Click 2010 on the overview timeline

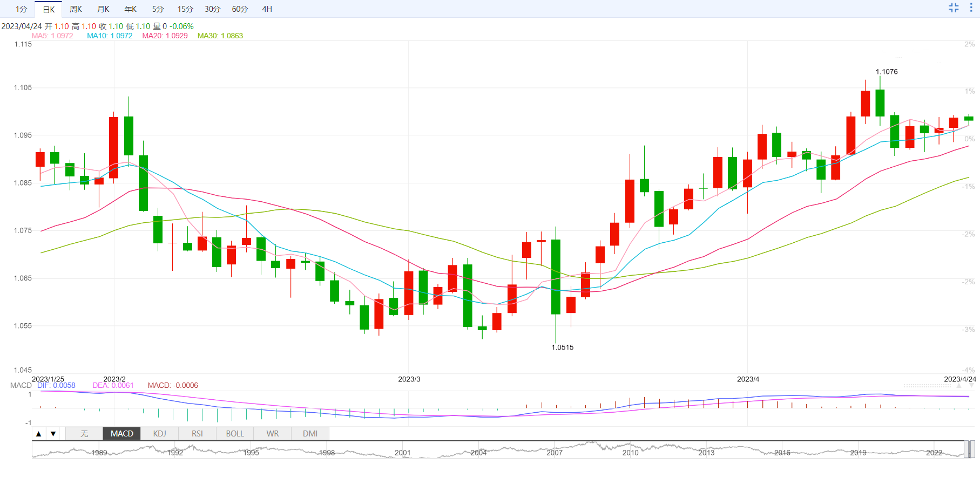[x=630, y=453]
